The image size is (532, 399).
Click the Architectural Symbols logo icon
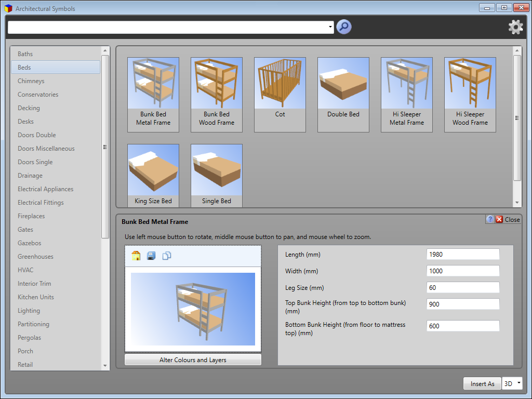click(x=7, y=8)
